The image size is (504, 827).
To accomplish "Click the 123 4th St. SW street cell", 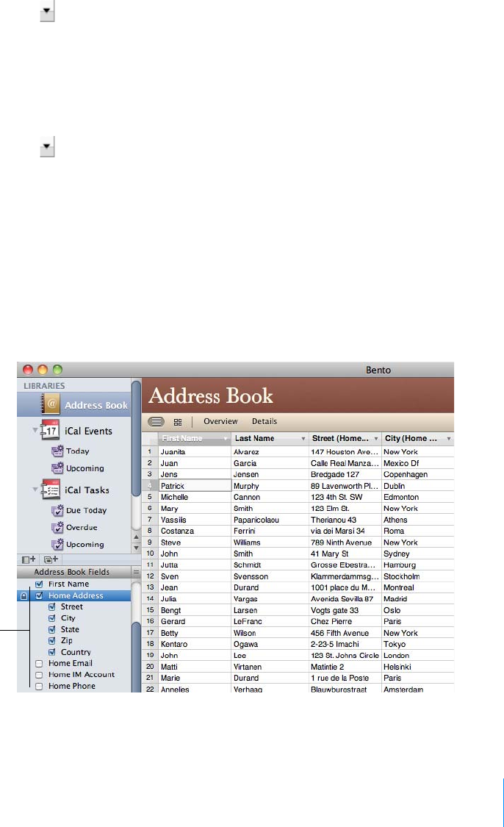I will [345, 497].
